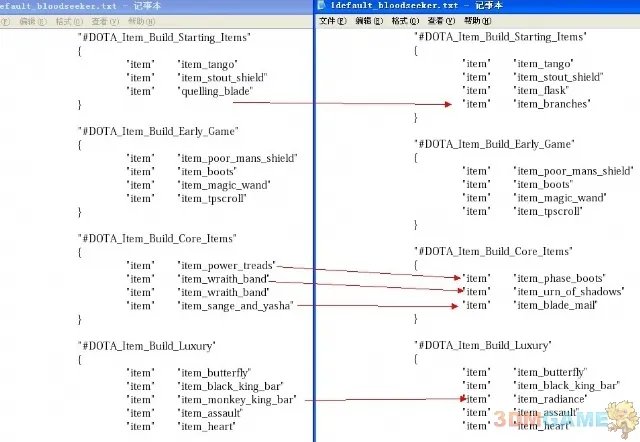Click the 'item_monkey_king_bar' line in left document
The height and width of the screenshot is (442, 640).
pyautogui.click(x=236, y=399)
